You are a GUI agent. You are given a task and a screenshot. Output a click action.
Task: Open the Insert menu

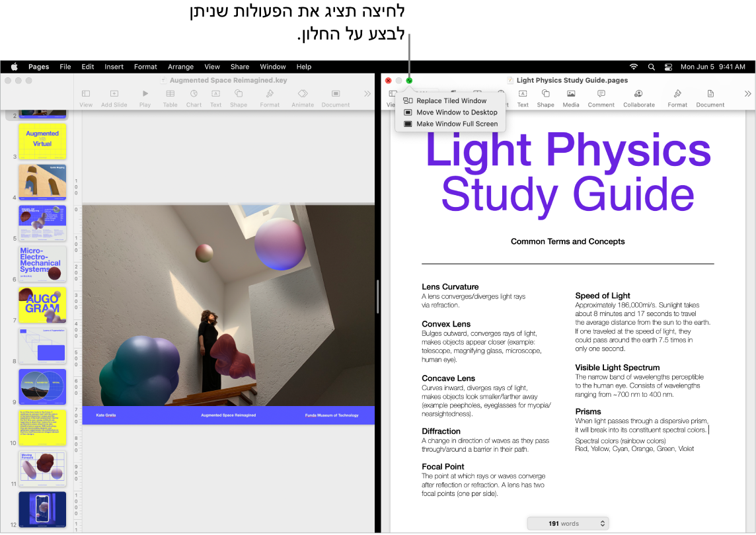(114, 66)
